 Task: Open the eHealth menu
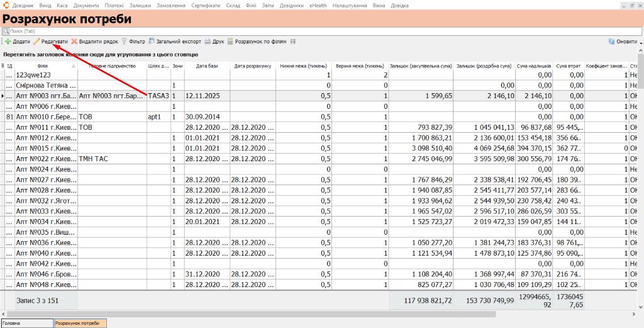pos(318,6)
